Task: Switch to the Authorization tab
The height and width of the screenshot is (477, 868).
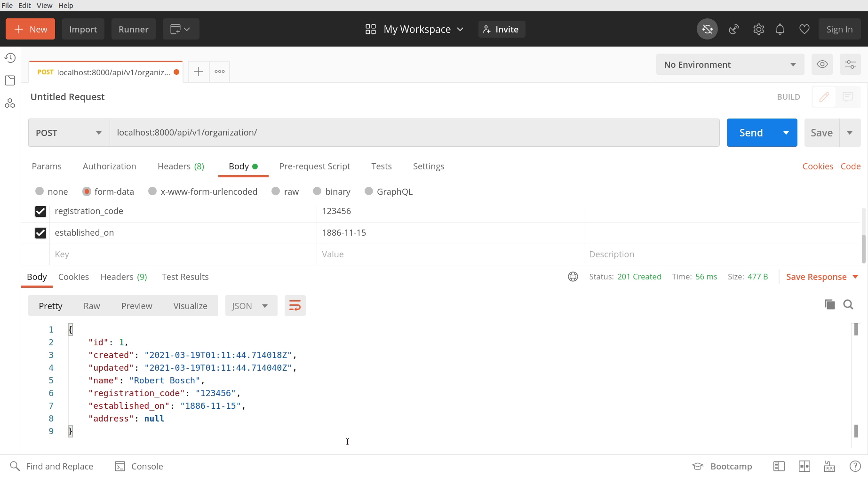Action: pyautogui.click(x=109, y=166)
